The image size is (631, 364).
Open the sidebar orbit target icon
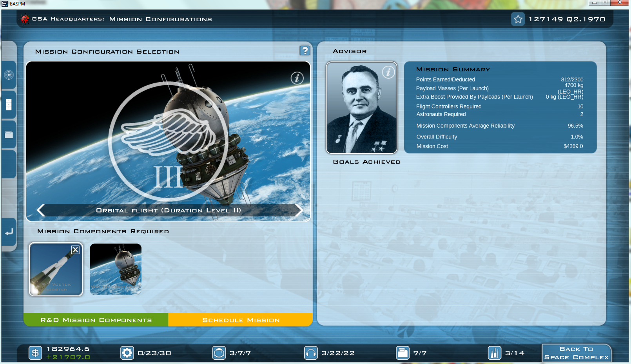pos(9,75)
